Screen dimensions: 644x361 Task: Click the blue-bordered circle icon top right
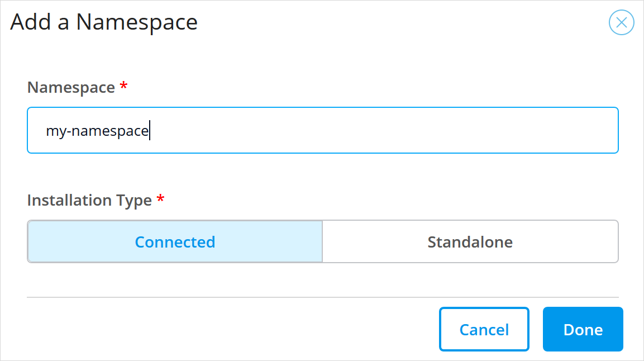point(621,22)
